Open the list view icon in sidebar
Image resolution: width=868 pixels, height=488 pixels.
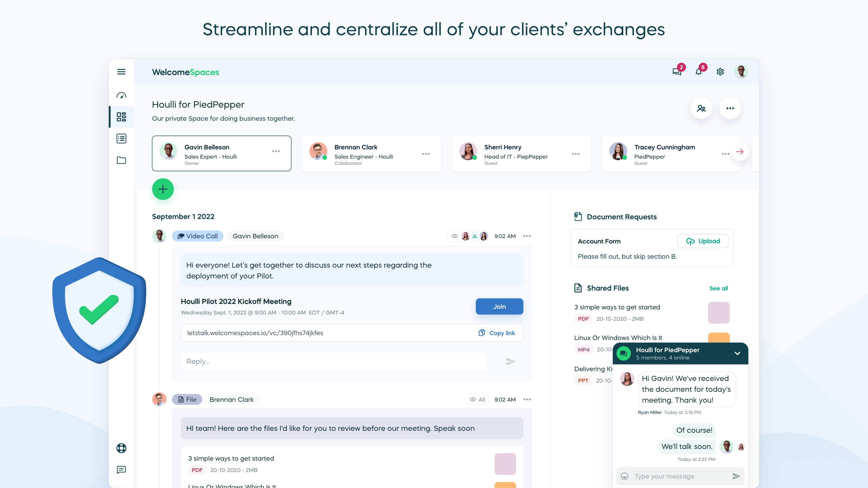(121, 139)
